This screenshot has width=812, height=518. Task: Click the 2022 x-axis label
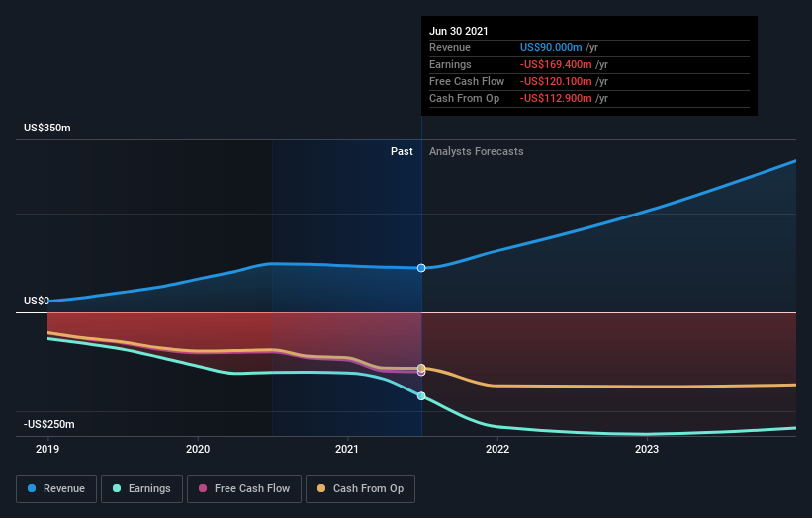(497, 449)
